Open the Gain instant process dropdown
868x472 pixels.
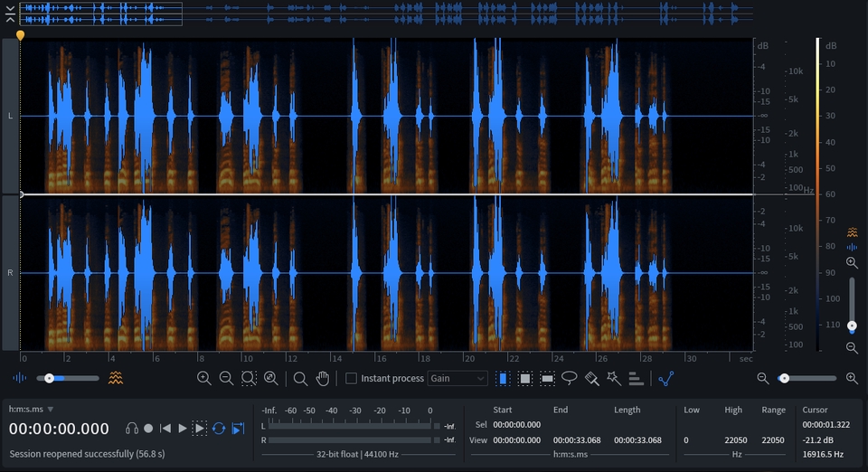[458, 379]
